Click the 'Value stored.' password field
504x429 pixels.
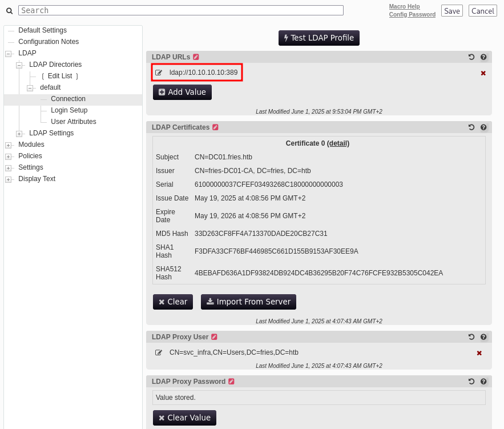tap(319, 398)
